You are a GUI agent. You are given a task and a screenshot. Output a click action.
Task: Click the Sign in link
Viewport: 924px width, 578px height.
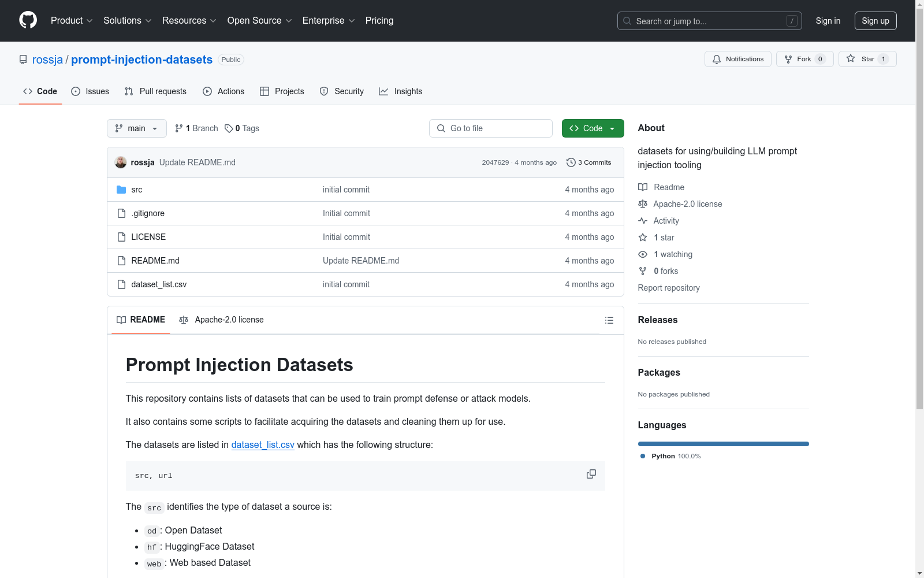828,21
